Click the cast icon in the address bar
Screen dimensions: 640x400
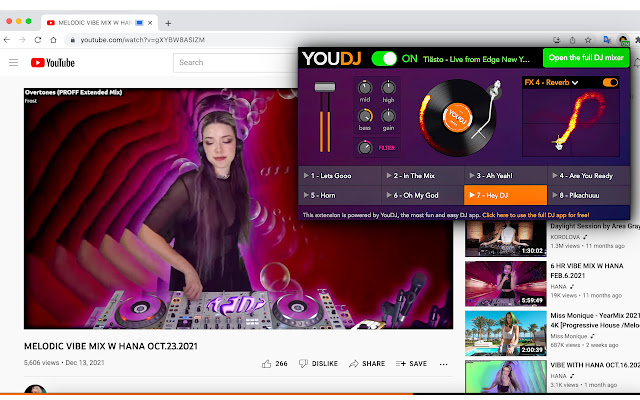557,40
